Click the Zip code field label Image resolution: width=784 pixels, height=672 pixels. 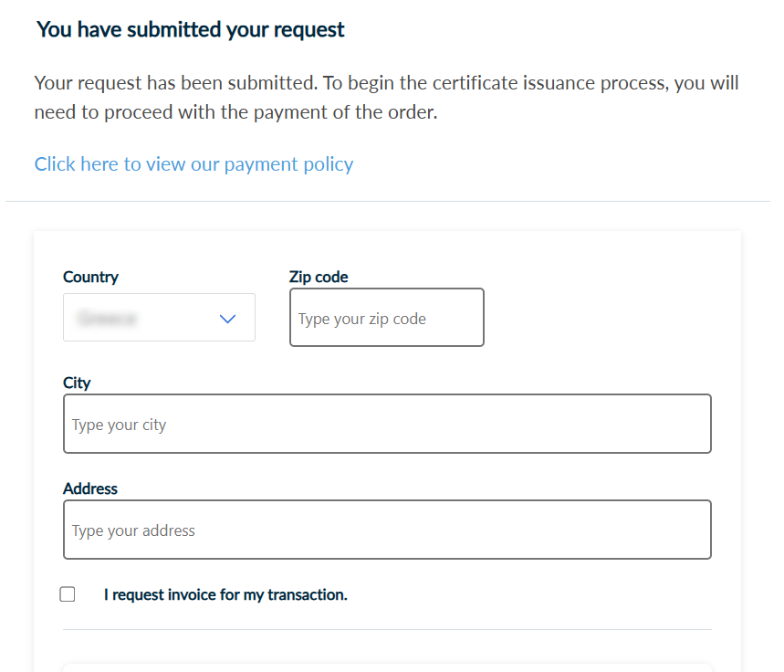point(319,277)
